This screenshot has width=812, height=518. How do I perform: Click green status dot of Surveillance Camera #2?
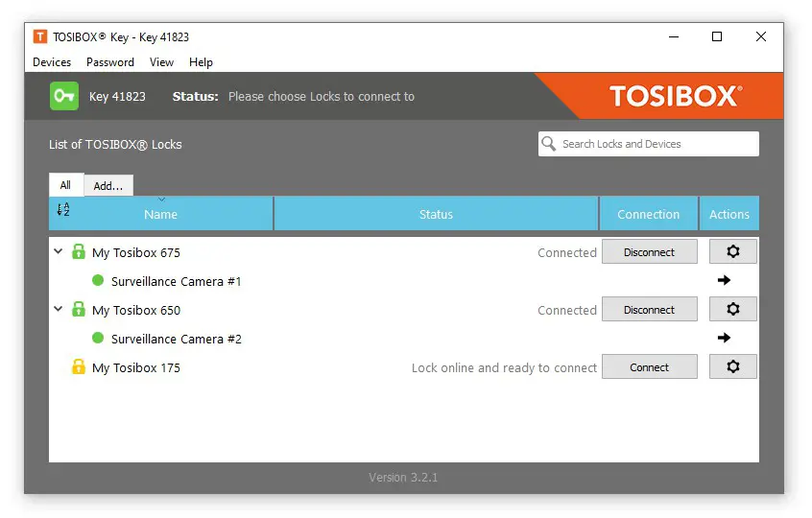97,338
